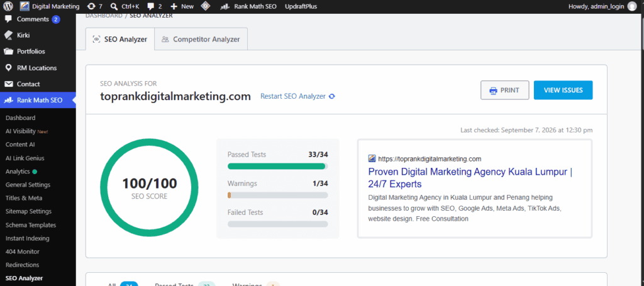Click the Portfolios folder icon
Image resolution: width=644 pixels, height=286 pixels.
pyautogui.click(x=9, y=52)
